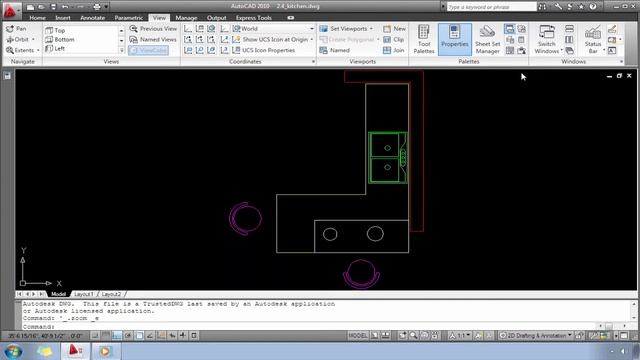The height and width of the screenshot is (360, 640).
Task: Click the Zoom magnifier in status bar
Action: click(x=413, y=336)
